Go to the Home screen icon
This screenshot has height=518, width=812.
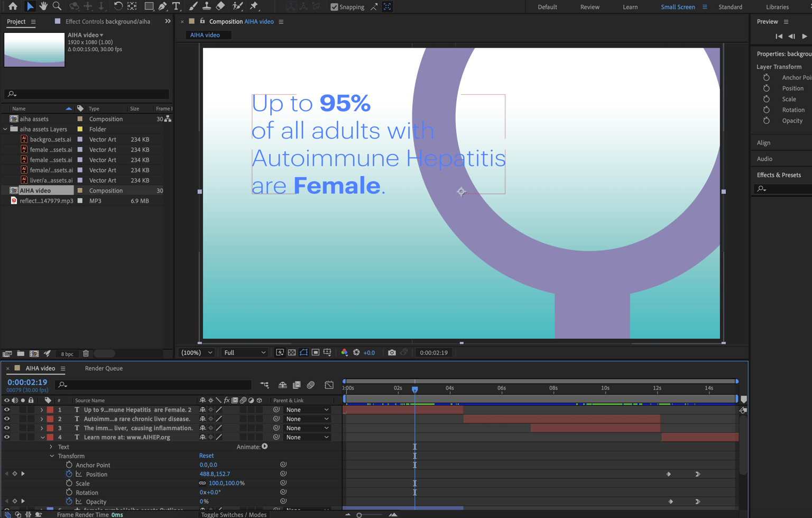[x=13, y=6]
